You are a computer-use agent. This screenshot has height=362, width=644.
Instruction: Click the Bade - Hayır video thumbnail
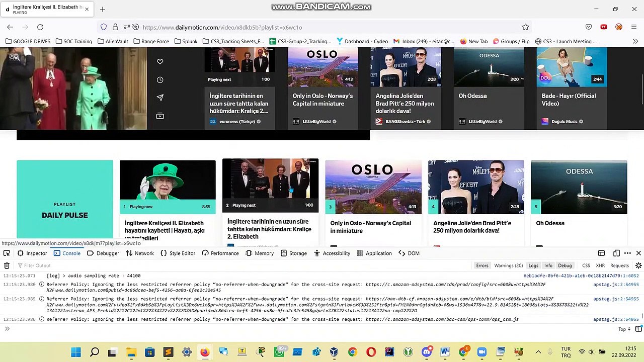572,66
